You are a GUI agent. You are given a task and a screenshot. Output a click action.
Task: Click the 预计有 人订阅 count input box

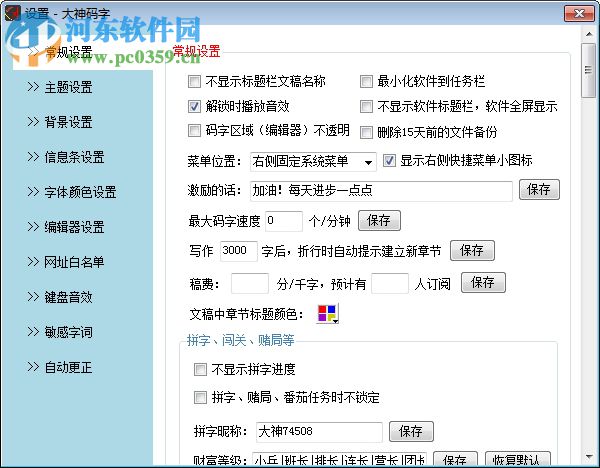(x=390, y=284)
